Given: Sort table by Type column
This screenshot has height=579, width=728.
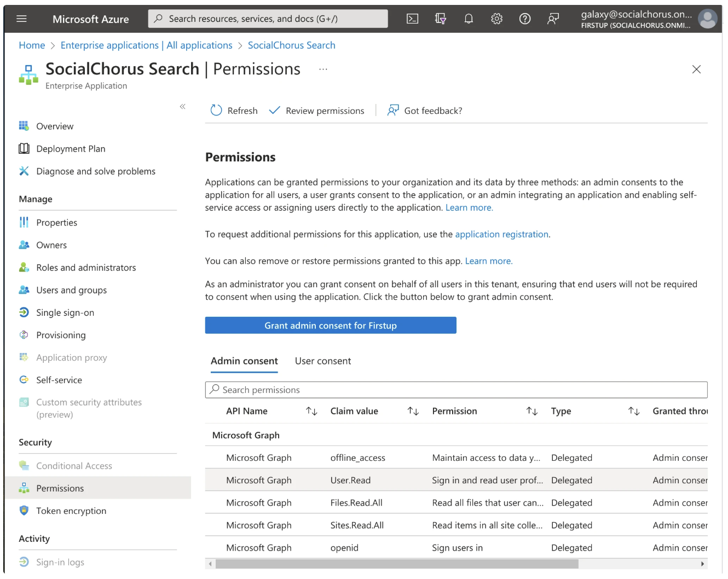Looking at the screenshot, I should click(634, 411).
